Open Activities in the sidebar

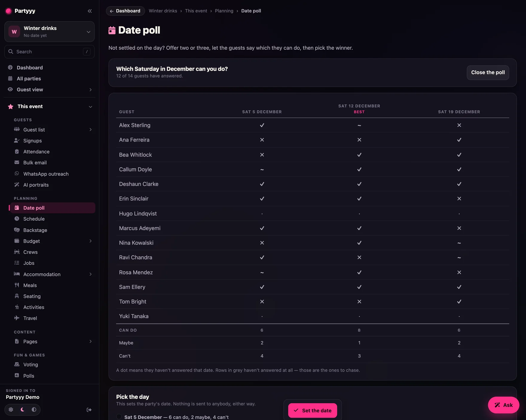53,307
